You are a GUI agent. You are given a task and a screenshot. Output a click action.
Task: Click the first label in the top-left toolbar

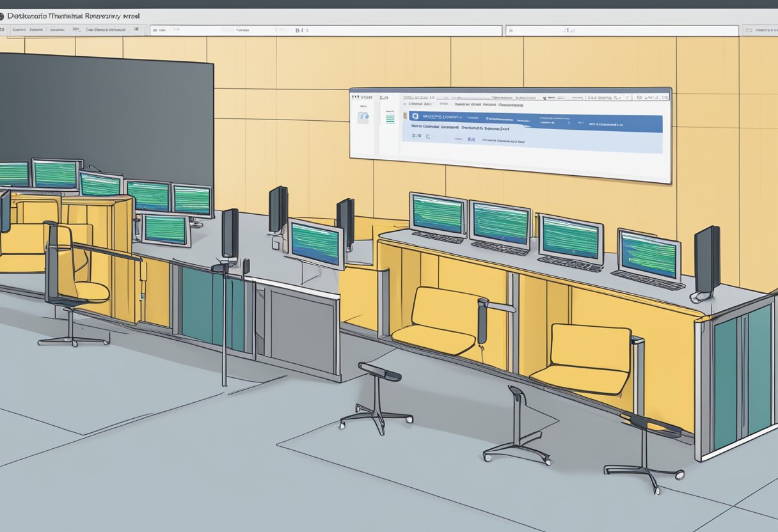point(19,29)
